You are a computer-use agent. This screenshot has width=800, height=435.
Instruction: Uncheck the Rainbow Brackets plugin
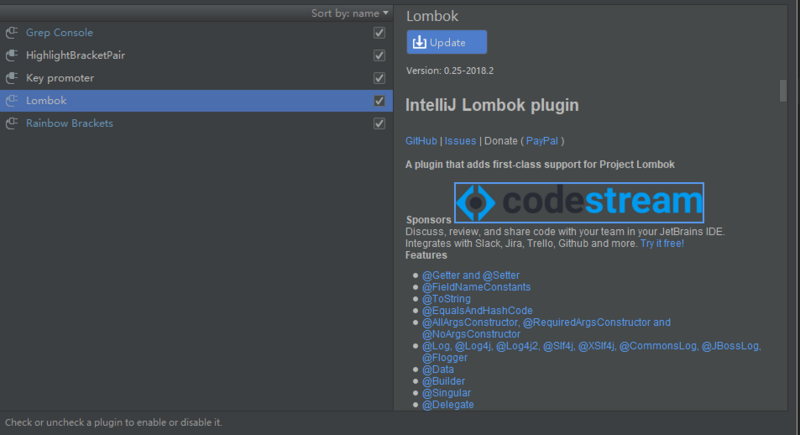tap(379, 123)
